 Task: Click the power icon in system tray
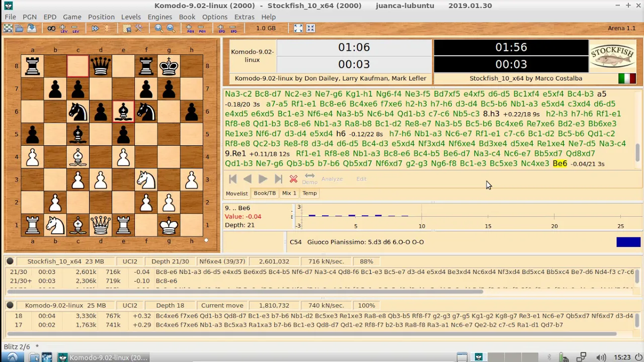[638, 357]
